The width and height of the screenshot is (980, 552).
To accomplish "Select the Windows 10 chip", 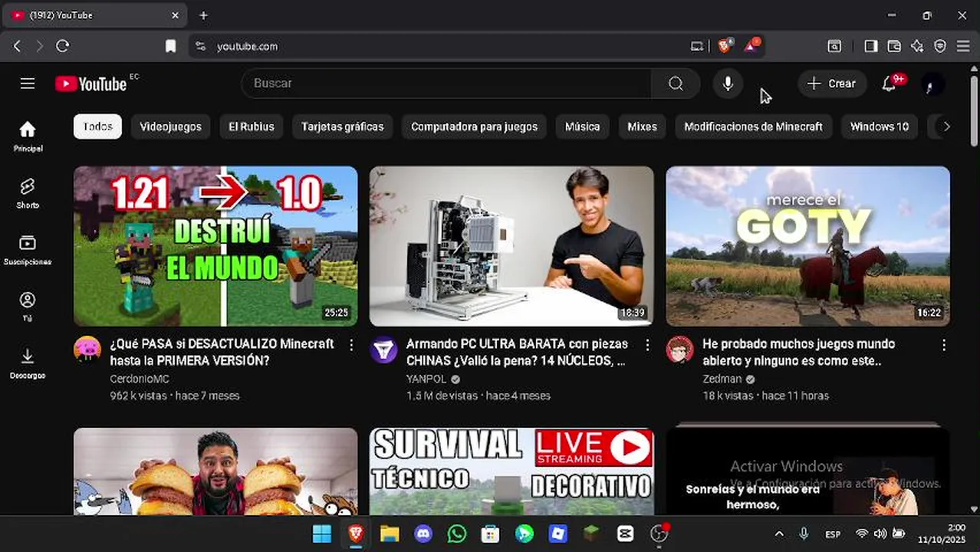I will [880, 127].
